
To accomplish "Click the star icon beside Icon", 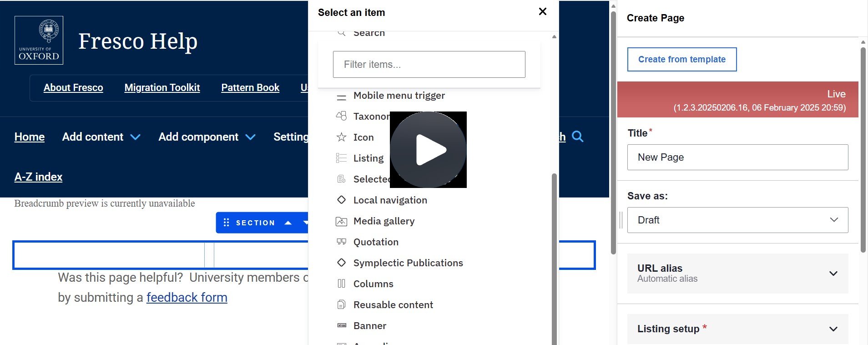I will (341, 137).
